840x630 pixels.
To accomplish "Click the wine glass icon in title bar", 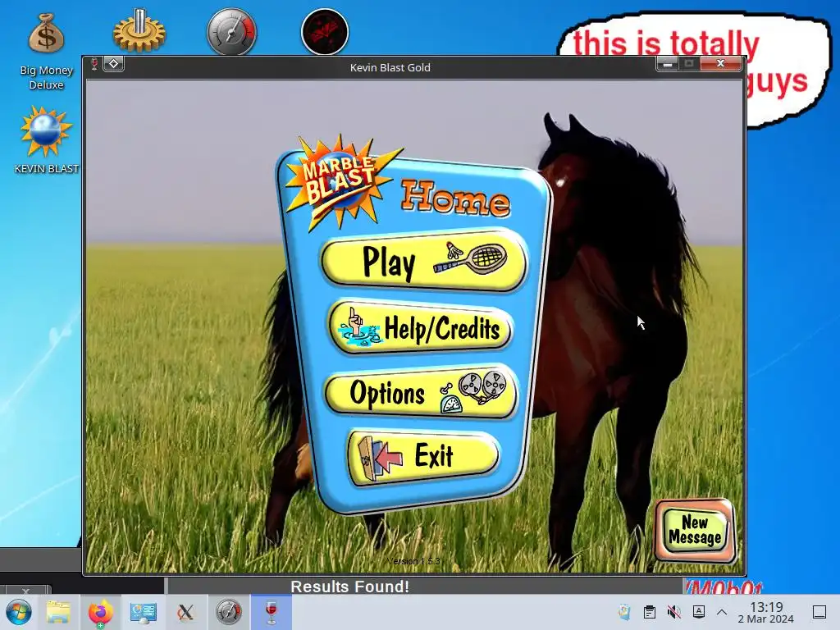I will (95, 64).
